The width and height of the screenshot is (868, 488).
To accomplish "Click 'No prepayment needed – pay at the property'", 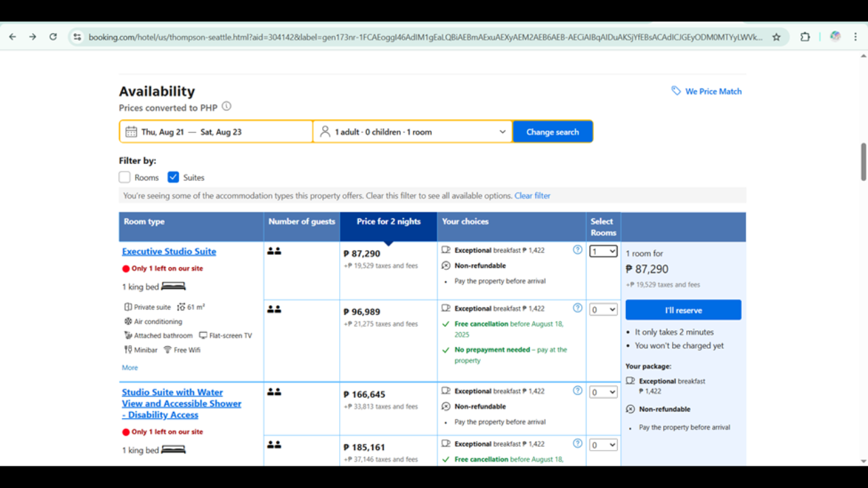I will [x=511, y=355].
